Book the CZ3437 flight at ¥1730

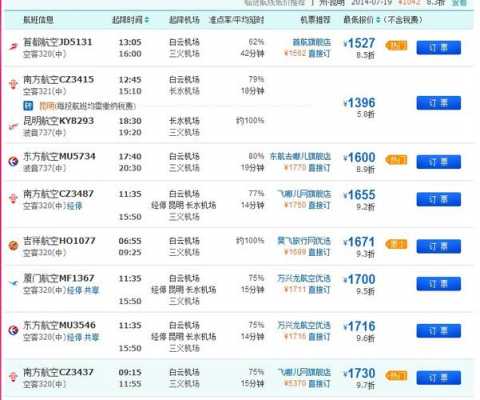[x=439, y=378]
